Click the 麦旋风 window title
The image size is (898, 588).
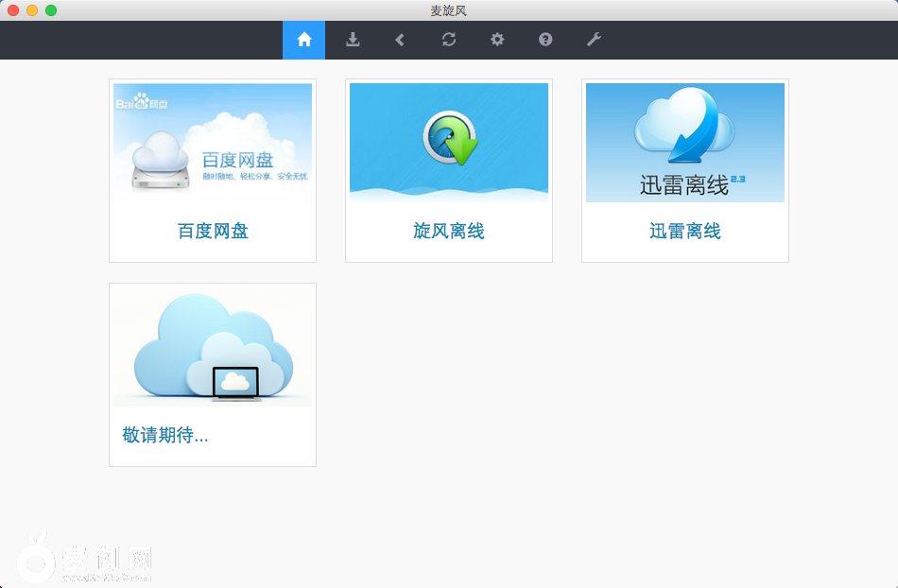click(449, 10)
